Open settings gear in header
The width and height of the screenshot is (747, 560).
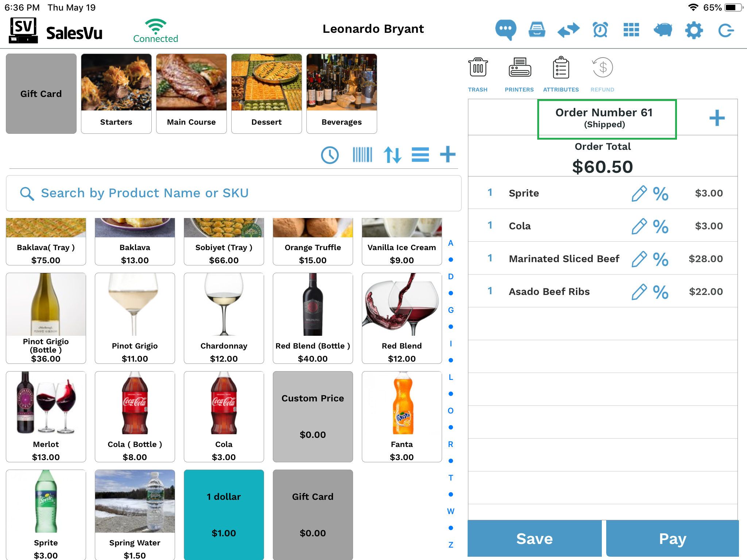(694, 30)
